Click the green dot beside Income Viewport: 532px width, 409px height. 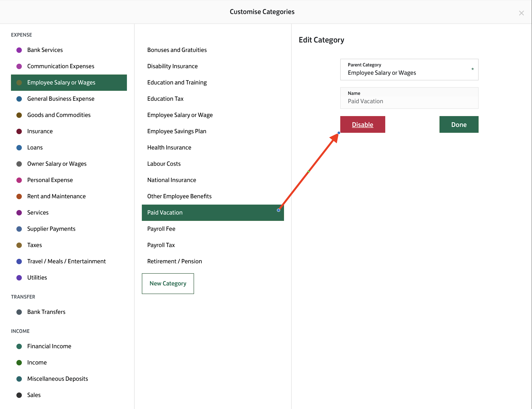click(19, 363)
